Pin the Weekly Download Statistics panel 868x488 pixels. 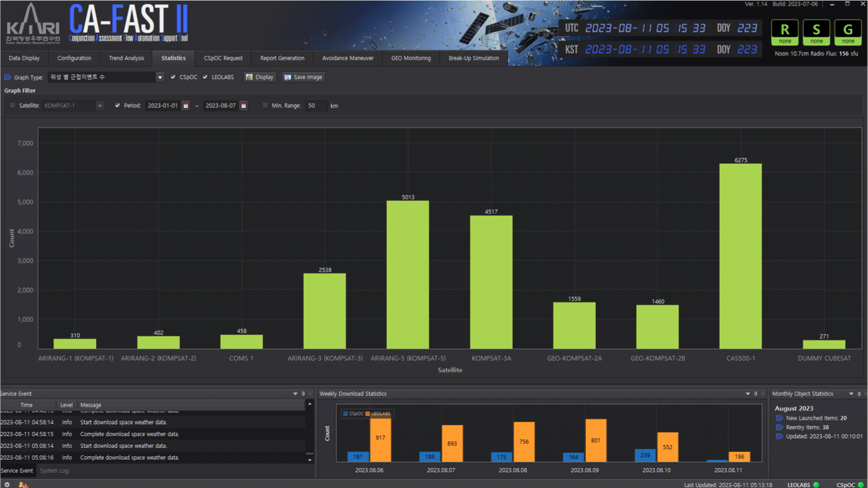pyautogui.click(x=756, y=394)
